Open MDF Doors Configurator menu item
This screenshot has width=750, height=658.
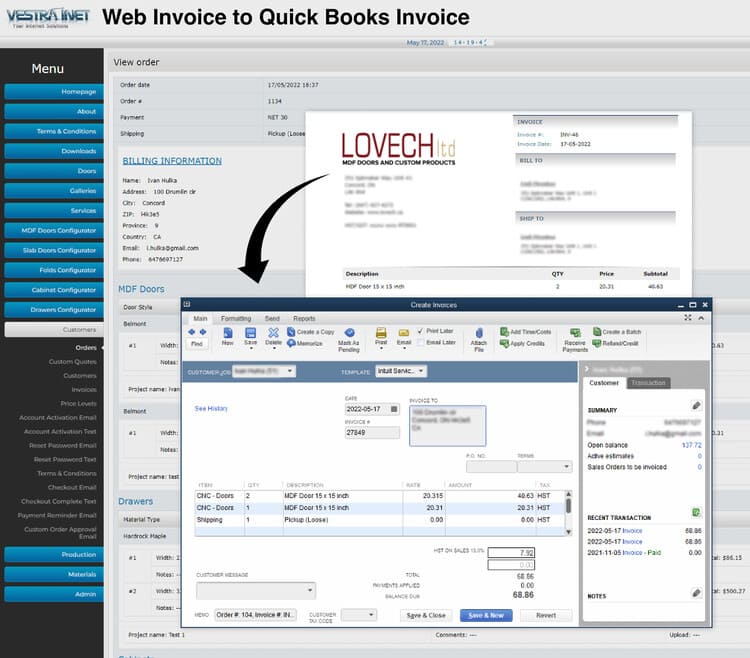pos(54,230)
